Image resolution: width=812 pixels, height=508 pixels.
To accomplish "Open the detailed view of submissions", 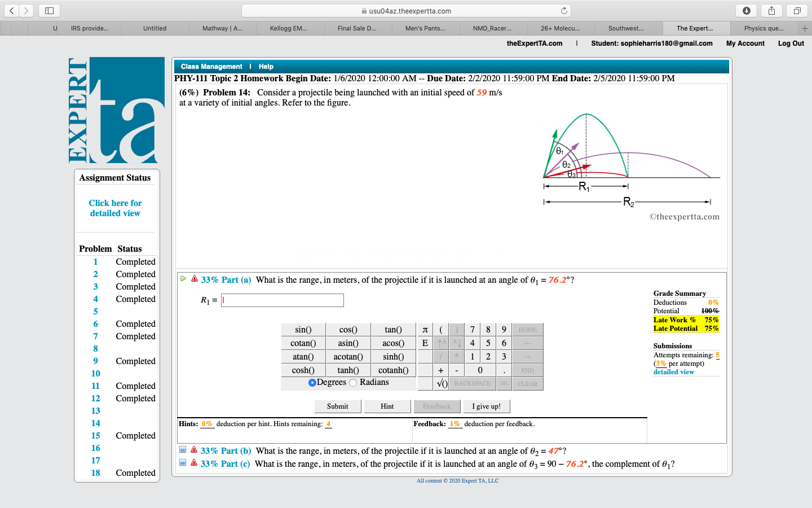I will 673,371.
